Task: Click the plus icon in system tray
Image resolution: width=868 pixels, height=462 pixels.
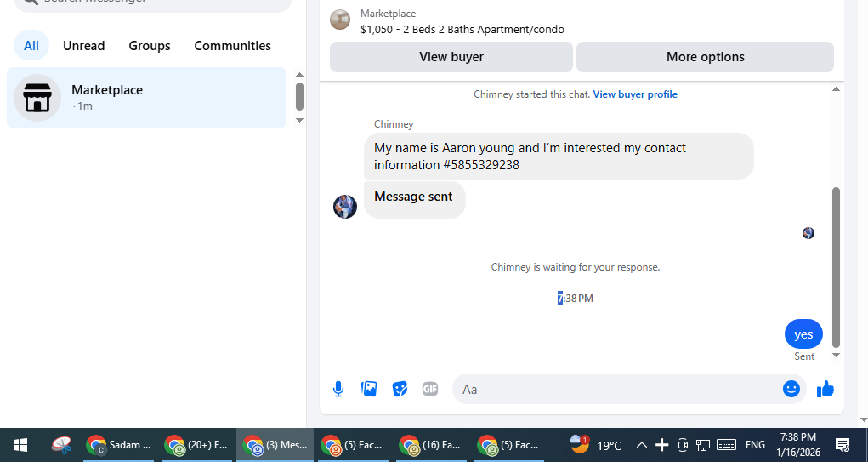Action: [661, 445]
